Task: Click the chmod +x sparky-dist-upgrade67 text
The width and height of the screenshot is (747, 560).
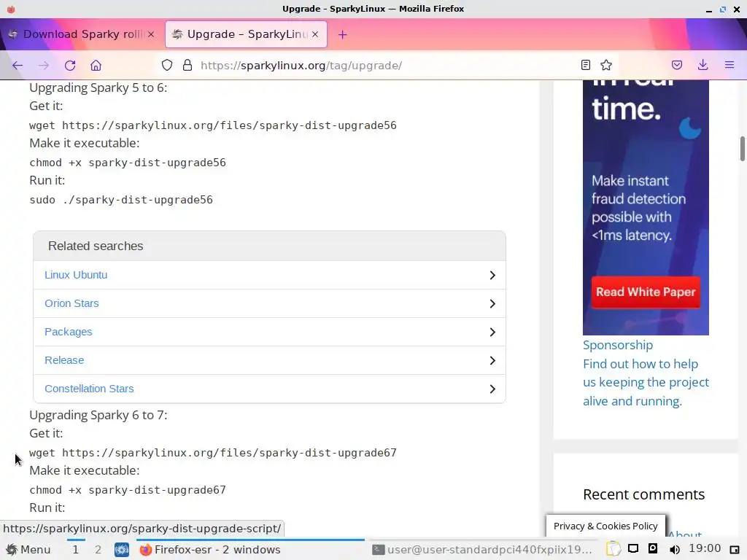Action: pos(127,489)
